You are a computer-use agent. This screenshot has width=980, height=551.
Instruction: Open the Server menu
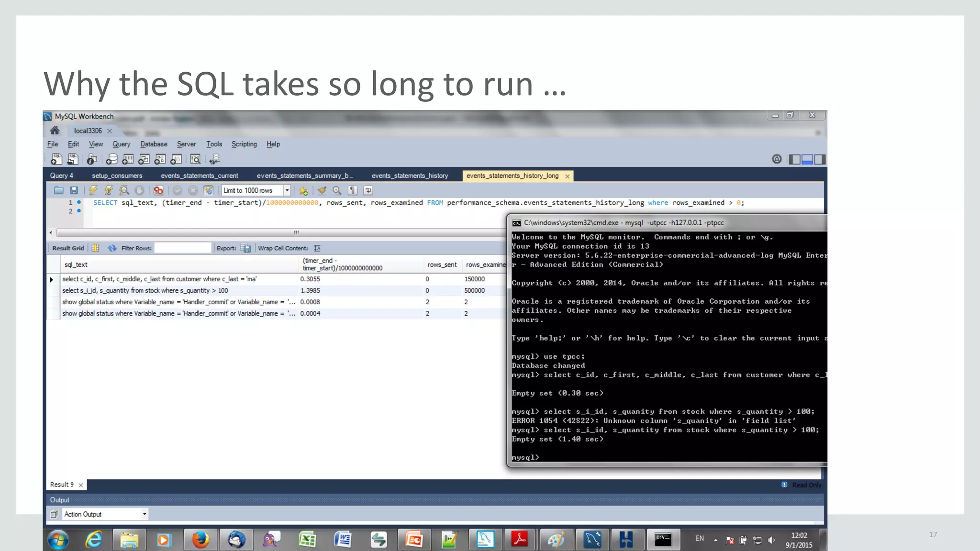coord(186,144)
